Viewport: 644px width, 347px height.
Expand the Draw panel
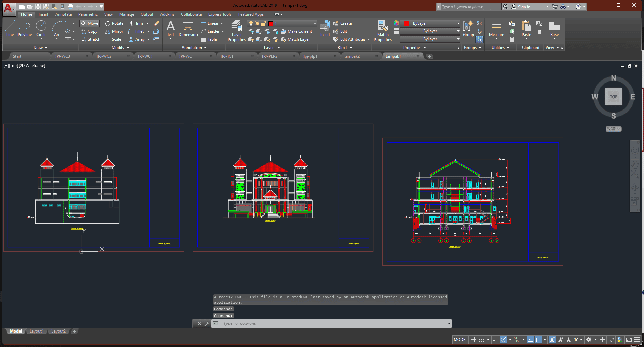[40, 48]
